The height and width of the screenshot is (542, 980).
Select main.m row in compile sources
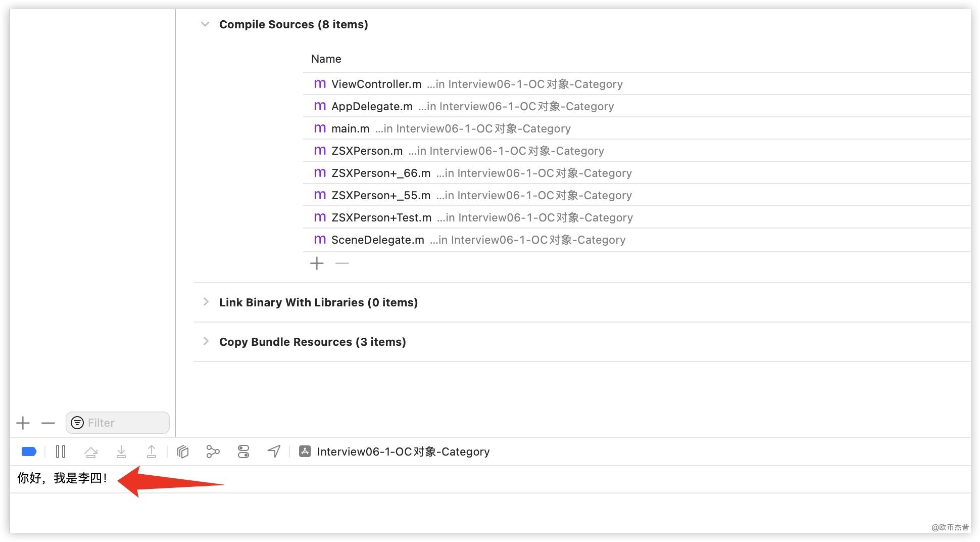(350, 128)
